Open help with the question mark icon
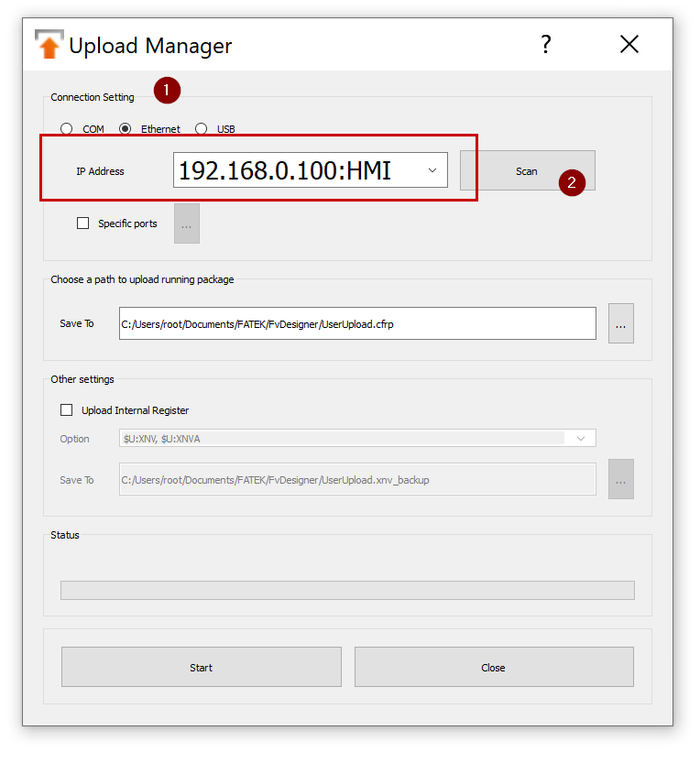Screen dimensions: 700x763 tap(545, 44)
